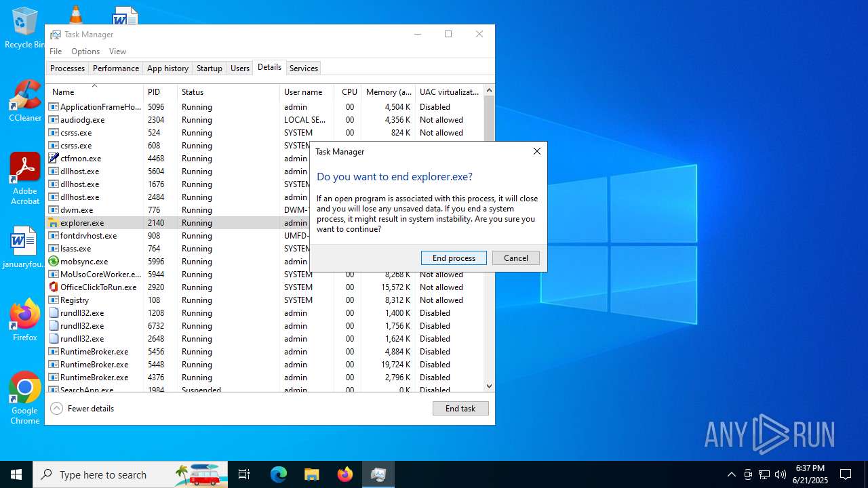The width and height of the screenshot is (868, 488).
Task: Click the fontdrvhost.exe process icon
Action: click(54, 235)
